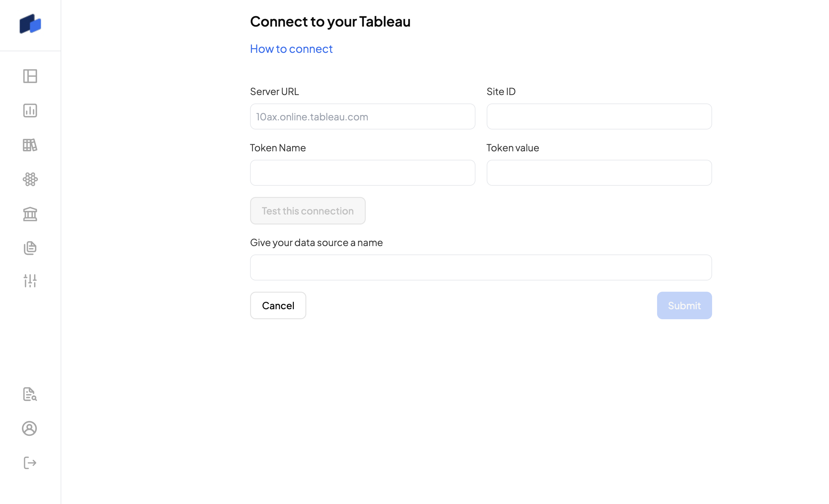829x504 pixels.
Task: Open the How to connect link
Action: (291, 49)
